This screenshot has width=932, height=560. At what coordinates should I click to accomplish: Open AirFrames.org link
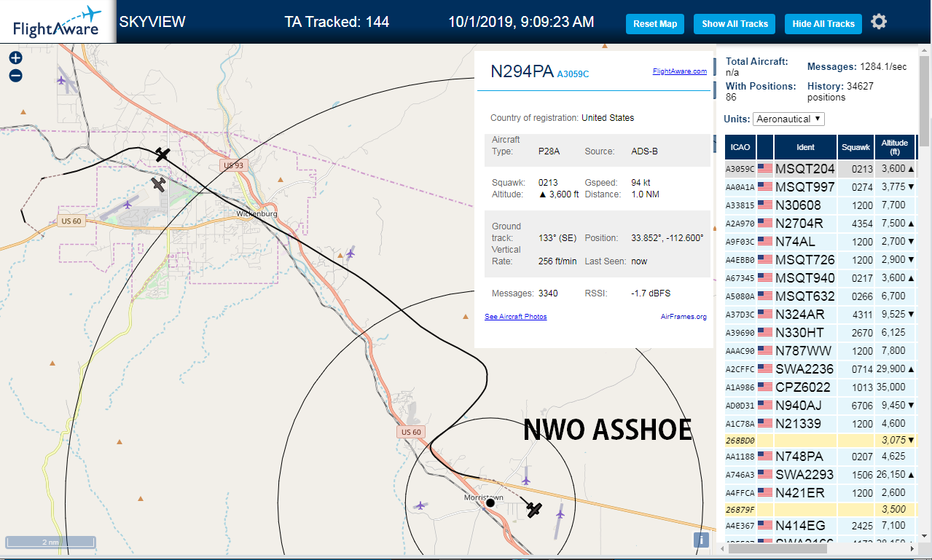(x=684, y=317)
